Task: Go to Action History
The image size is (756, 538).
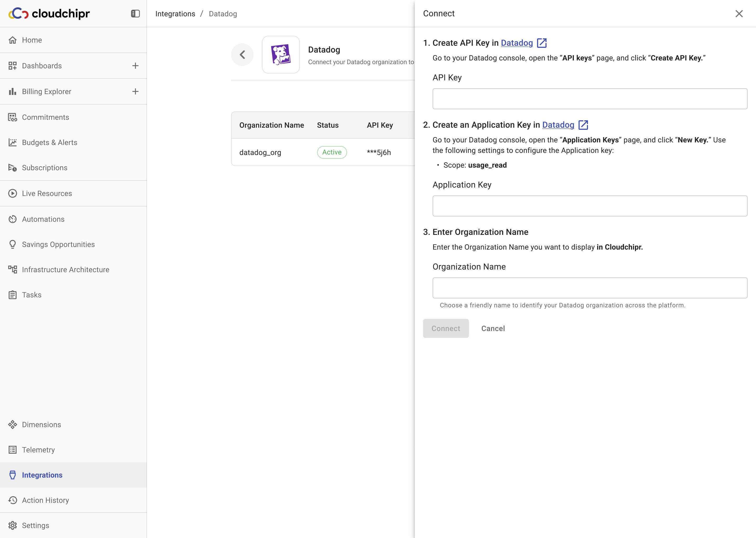Action: [45, 500]
